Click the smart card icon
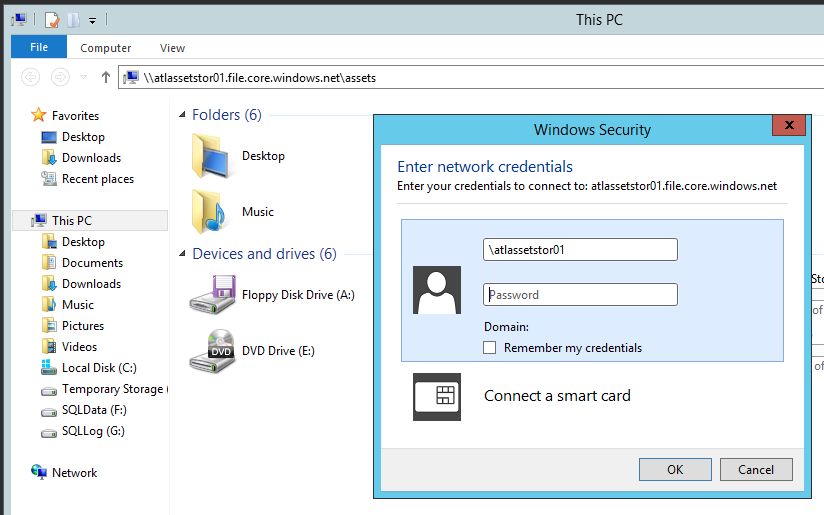This screenshot has width=824, height=515. (437, 397)
